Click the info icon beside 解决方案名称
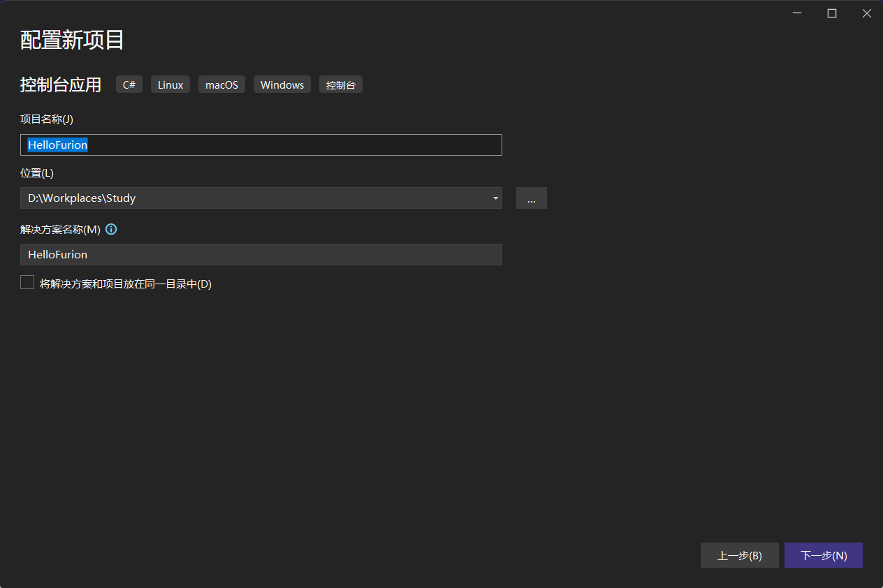This screenshot has width=883, height=588. (111, 229)
